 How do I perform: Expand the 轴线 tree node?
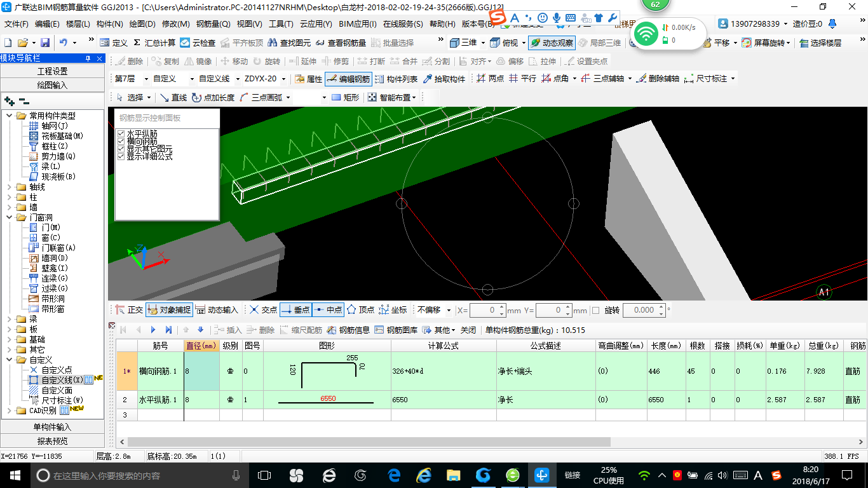pos(10,187)
